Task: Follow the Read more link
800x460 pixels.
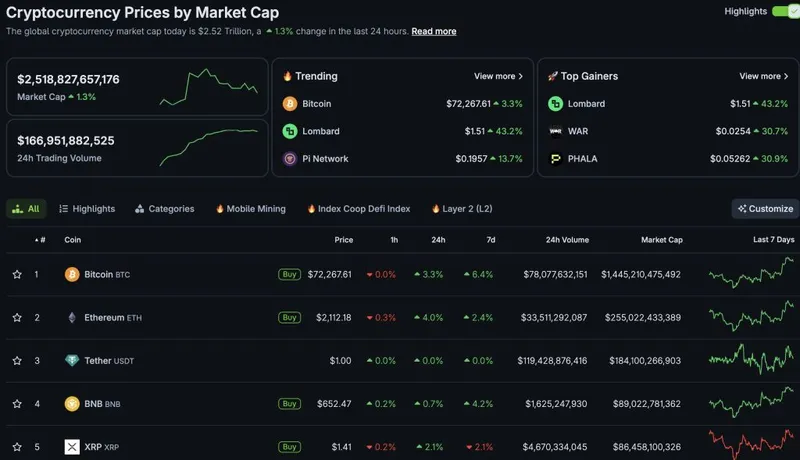Action: point(433,31)
